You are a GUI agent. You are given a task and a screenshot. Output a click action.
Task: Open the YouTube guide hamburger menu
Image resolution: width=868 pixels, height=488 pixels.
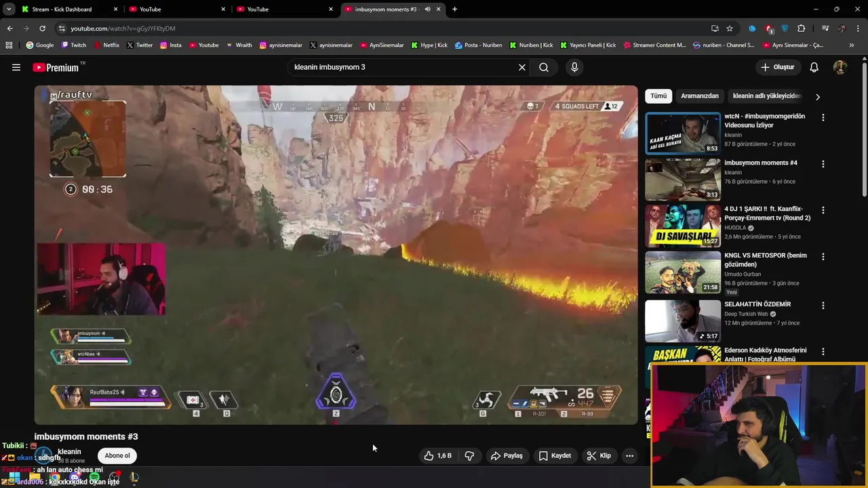tap(16, 67)
